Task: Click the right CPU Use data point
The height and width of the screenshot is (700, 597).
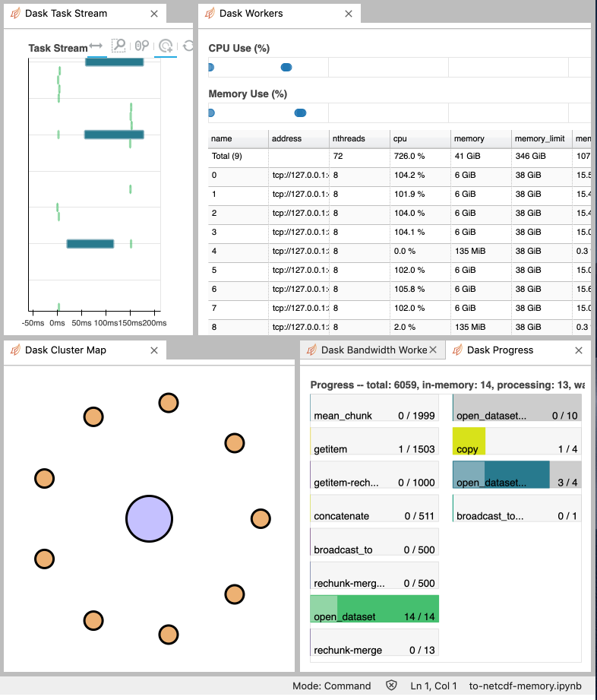Action: tap(286, 68)
